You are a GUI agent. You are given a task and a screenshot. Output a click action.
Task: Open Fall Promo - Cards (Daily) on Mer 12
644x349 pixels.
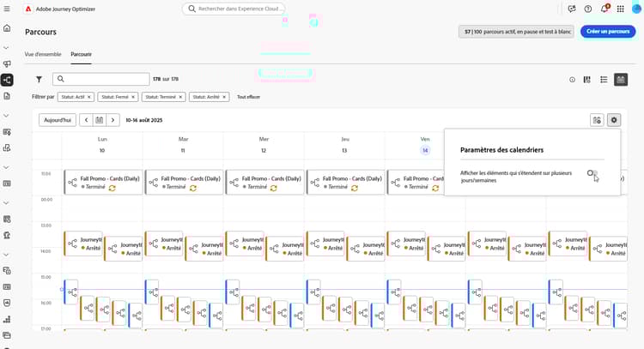(x=265, y=183)
